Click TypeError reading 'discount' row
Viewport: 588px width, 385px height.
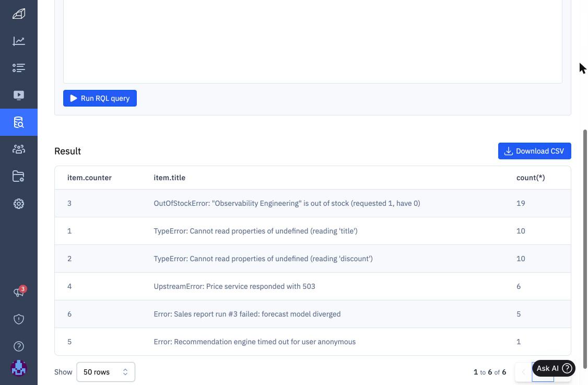pos(313,259)
